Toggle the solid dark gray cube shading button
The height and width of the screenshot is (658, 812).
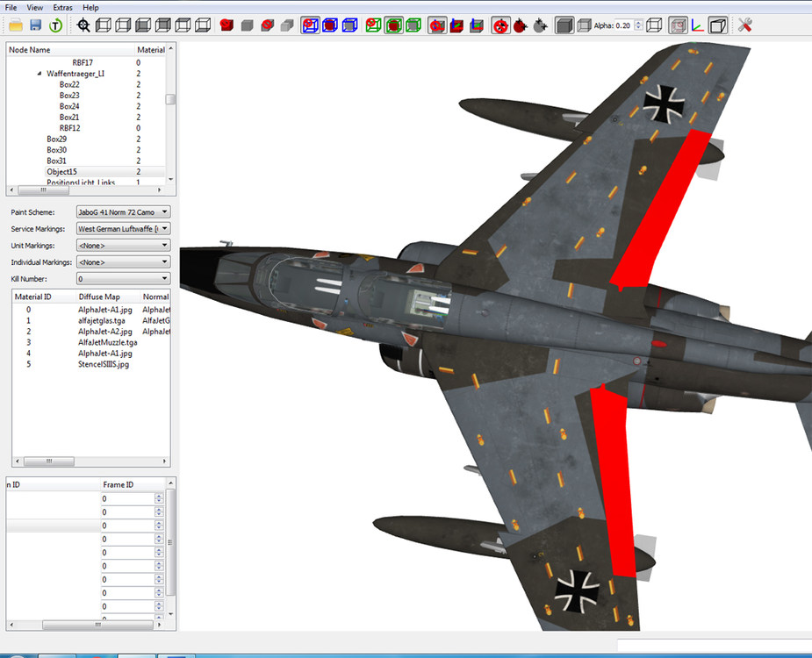click(564, 25)
